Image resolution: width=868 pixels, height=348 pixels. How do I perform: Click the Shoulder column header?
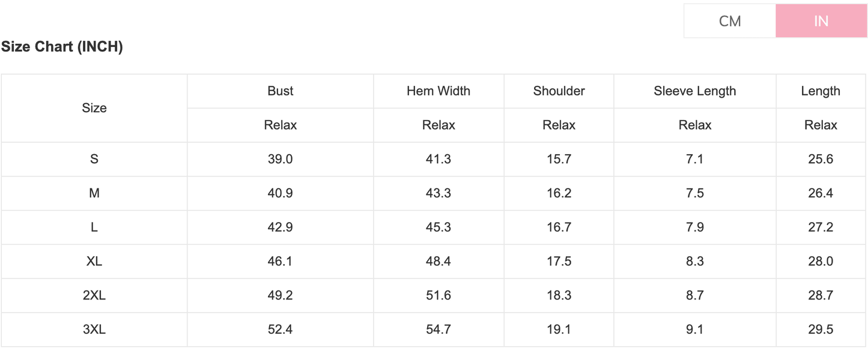559,91
